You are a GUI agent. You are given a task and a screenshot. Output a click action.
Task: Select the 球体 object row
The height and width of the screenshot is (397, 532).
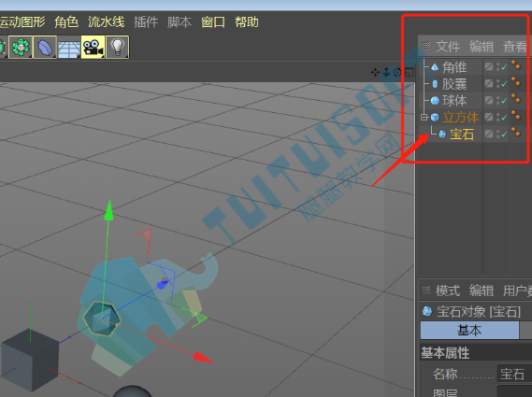tap(454, 100)
